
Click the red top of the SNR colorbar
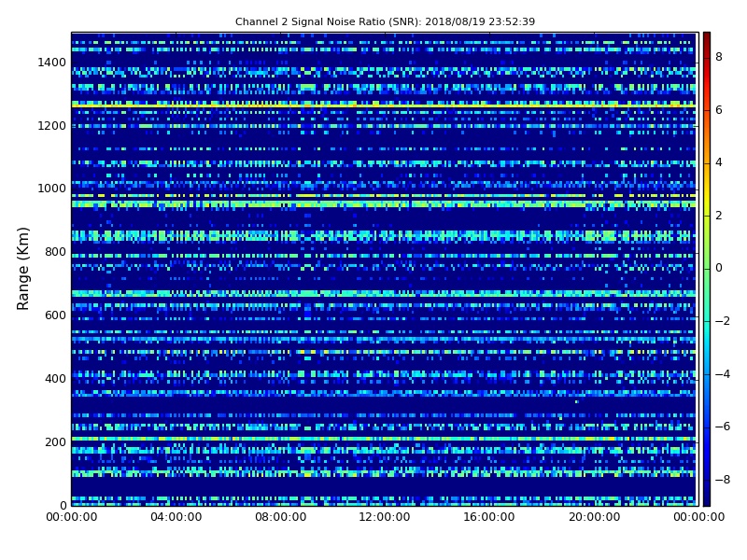click(707, 43)
